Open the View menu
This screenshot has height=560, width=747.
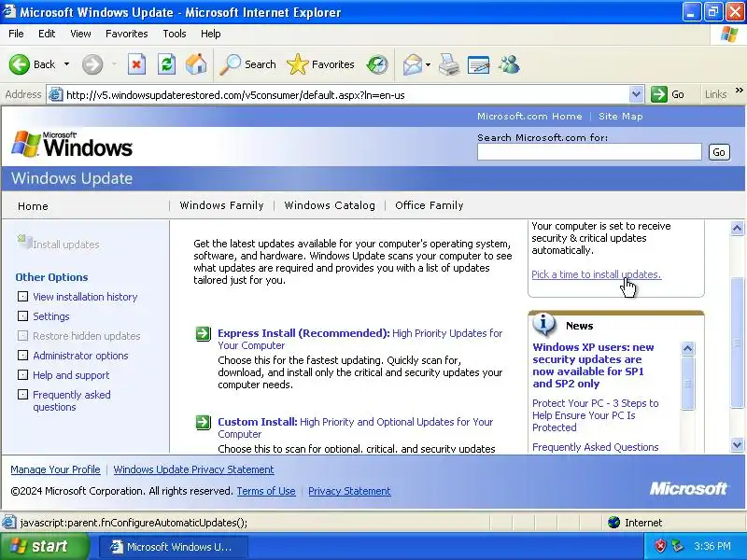[x=80, y=34]
